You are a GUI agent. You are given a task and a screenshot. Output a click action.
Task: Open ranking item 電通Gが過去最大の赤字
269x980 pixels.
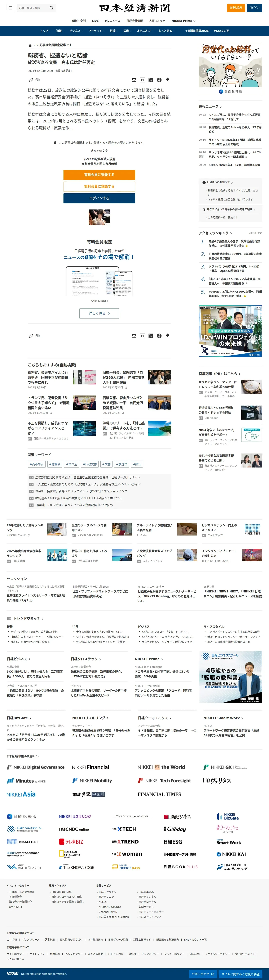234,243
